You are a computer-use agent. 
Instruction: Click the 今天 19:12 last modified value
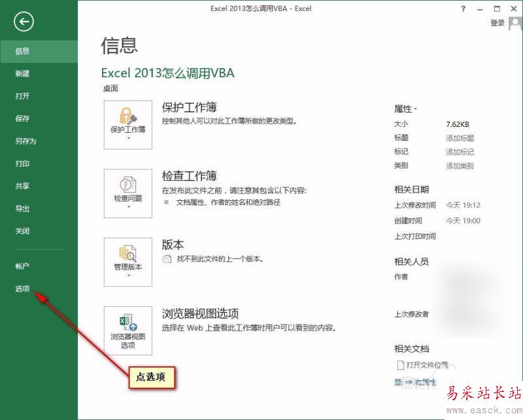point(464,205)
